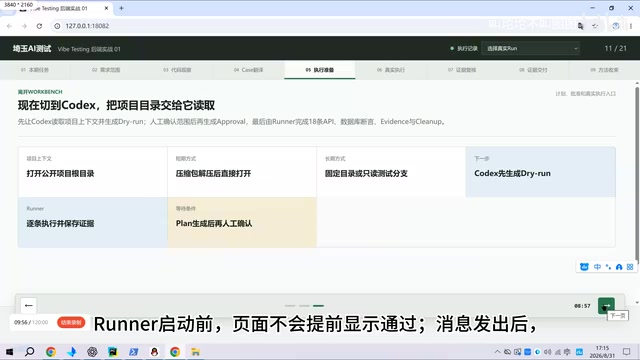Open a new browser tab

coord(121,8)
